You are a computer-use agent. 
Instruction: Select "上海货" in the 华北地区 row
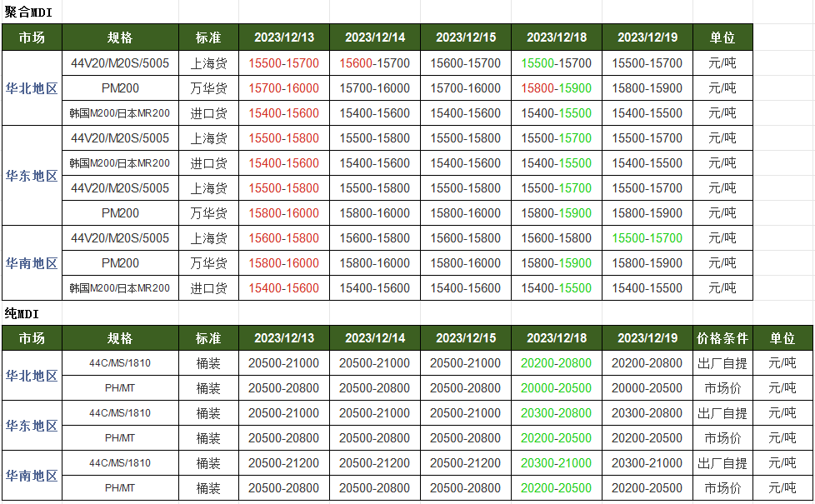pos(208,63)
